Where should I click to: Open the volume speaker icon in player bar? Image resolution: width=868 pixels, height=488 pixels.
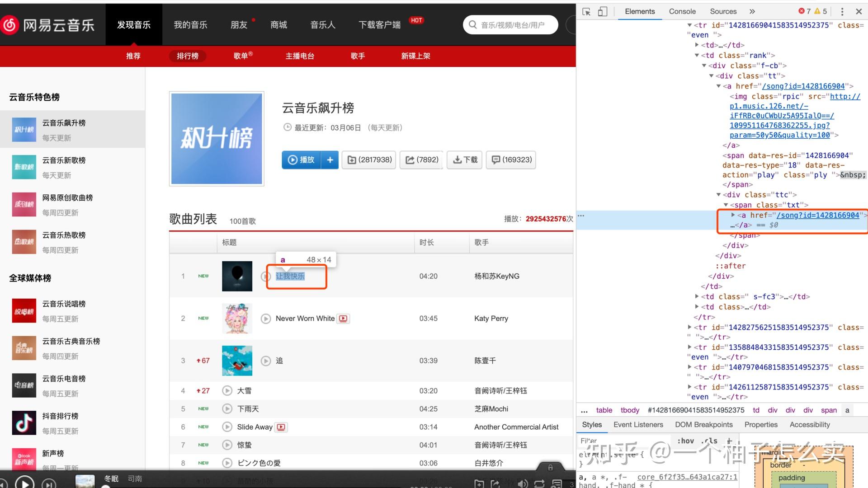pyautogui.click(x=523, y=484)
